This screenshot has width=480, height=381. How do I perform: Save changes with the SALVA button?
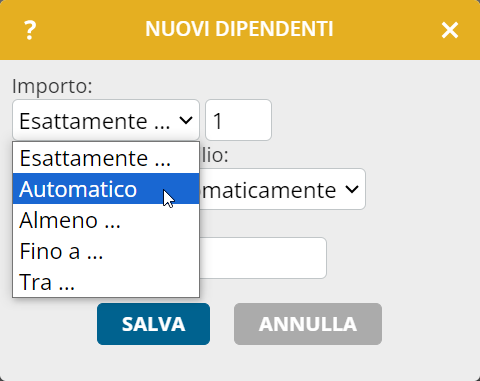coord(153,324)
